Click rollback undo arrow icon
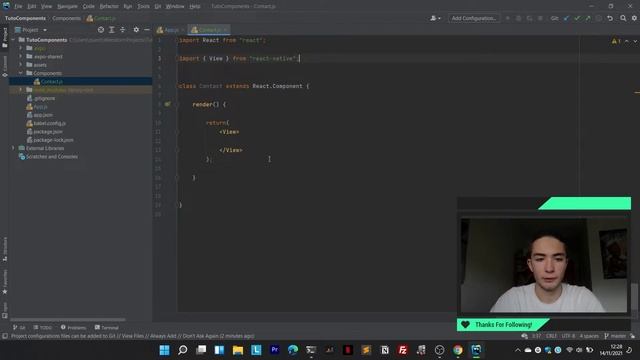Viewport: 640px width, 360px height. (610, 18)
